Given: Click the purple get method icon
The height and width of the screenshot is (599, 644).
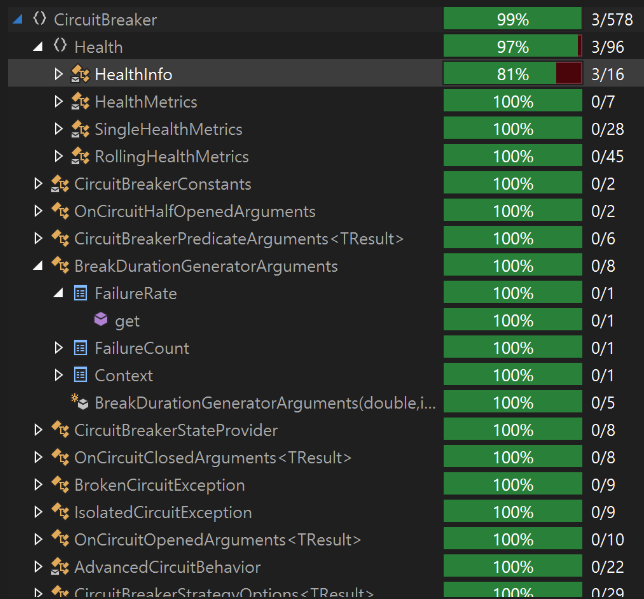Looking at the screenshot, I should tap(101, 319).
